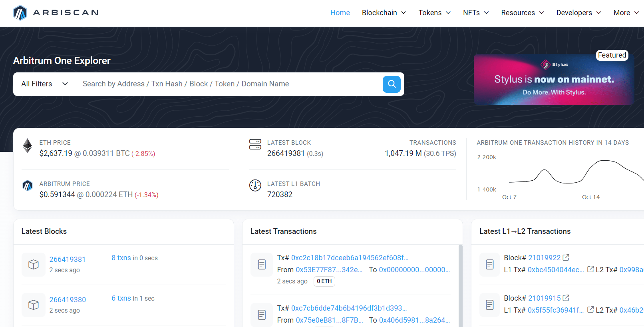Open external link icon next to Block# 21019915
The height and width of the screenshot is (327, 644).
pos(566,298)
